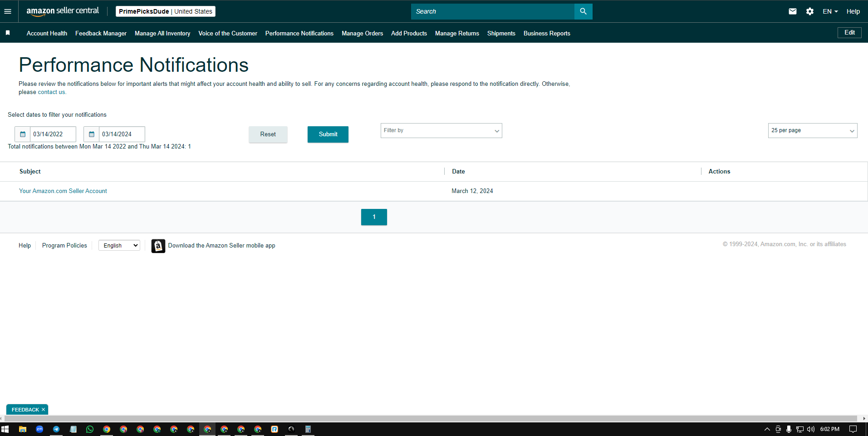Open the contact us link
Viewport: 868px width, 436px height.
[51, 92]
